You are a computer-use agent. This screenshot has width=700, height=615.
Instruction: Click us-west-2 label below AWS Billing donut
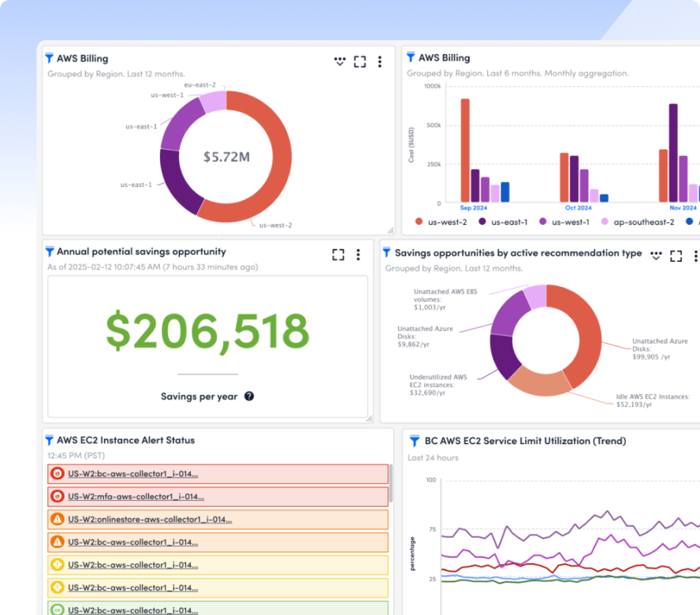pos(275,225)
